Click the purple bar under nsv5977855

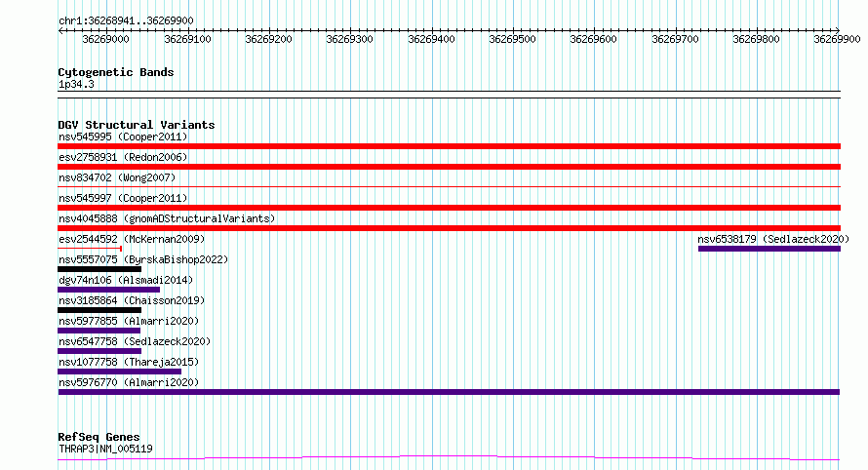tap(99, 331)
